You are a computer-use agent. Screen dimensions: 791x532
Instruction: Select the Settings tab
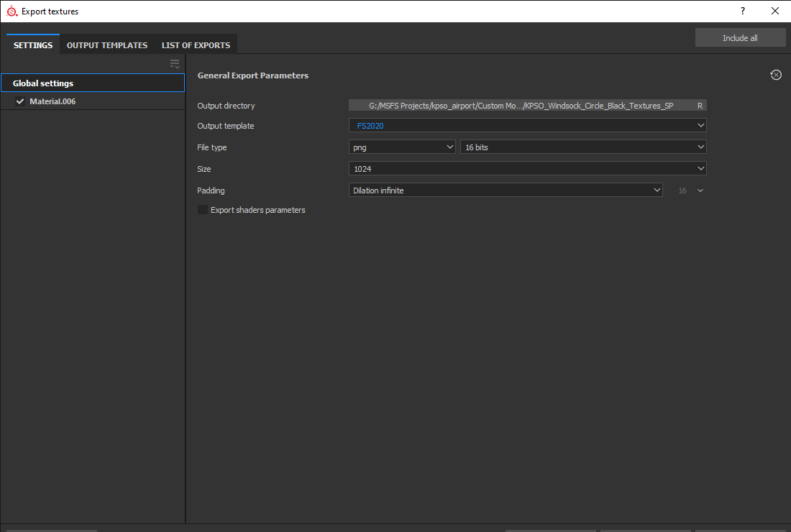(x=33, y=45)
